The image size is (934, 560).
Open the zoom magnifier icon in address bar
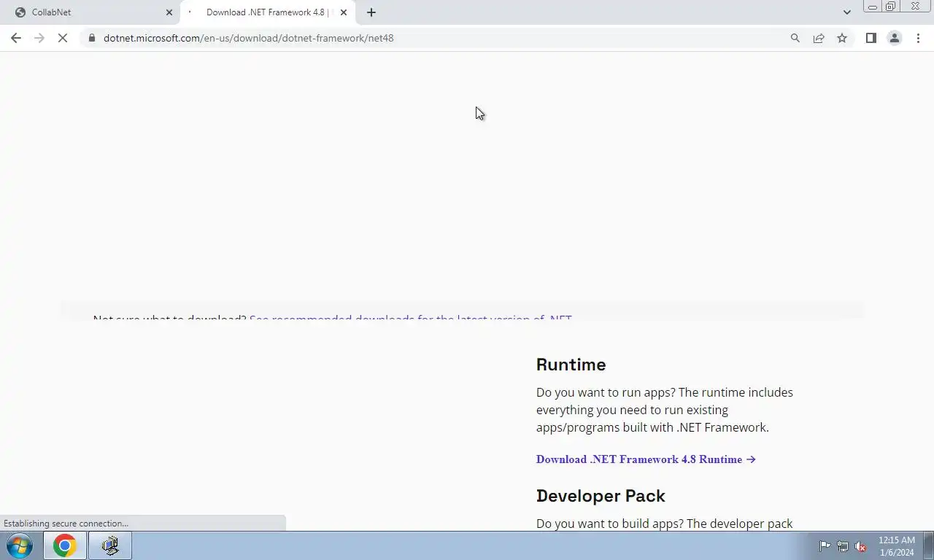[795, 38]
